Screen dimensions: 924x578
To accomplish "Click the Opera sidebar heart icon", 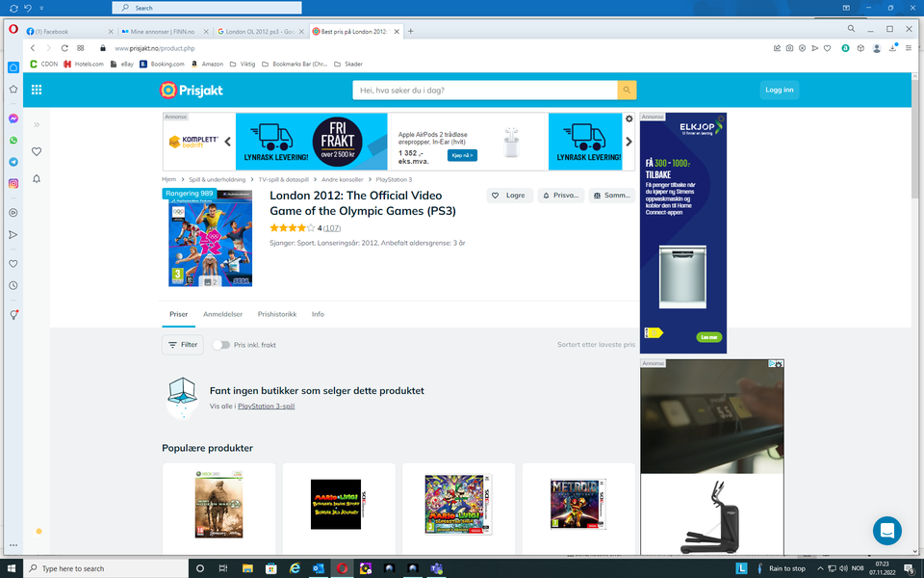I will click(13, 264).
